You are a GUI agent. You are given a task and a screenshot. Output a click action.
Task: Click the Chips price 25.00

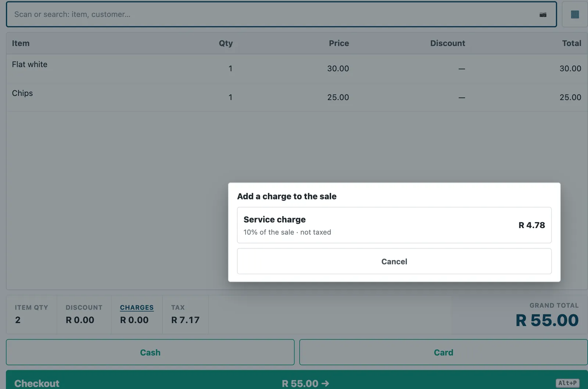tap(338, 97)
